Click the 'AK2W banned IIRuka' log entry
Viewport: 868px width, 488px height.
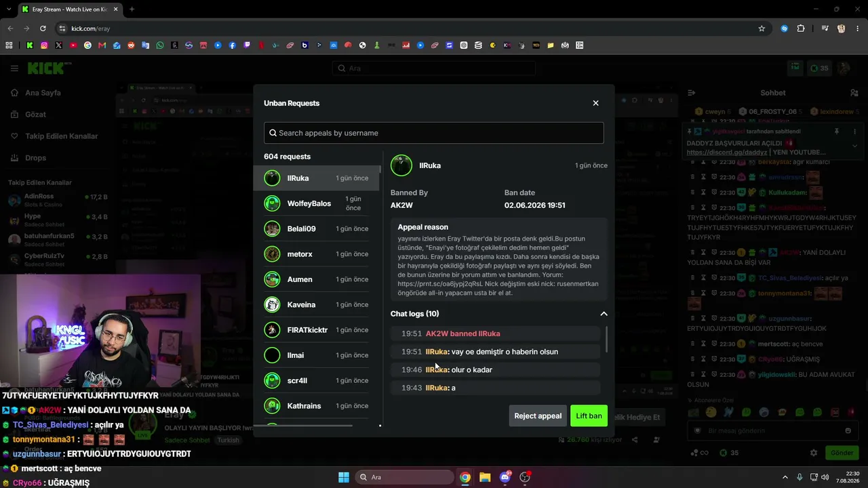pyautogui.click(x=495, y=333)
